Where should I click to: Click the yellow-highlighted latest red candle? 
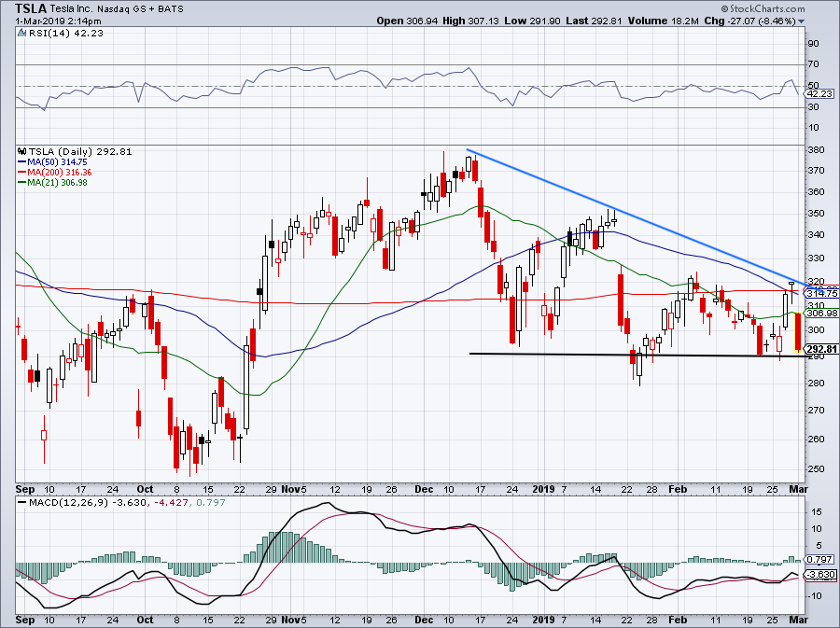[x=798, y=332]
